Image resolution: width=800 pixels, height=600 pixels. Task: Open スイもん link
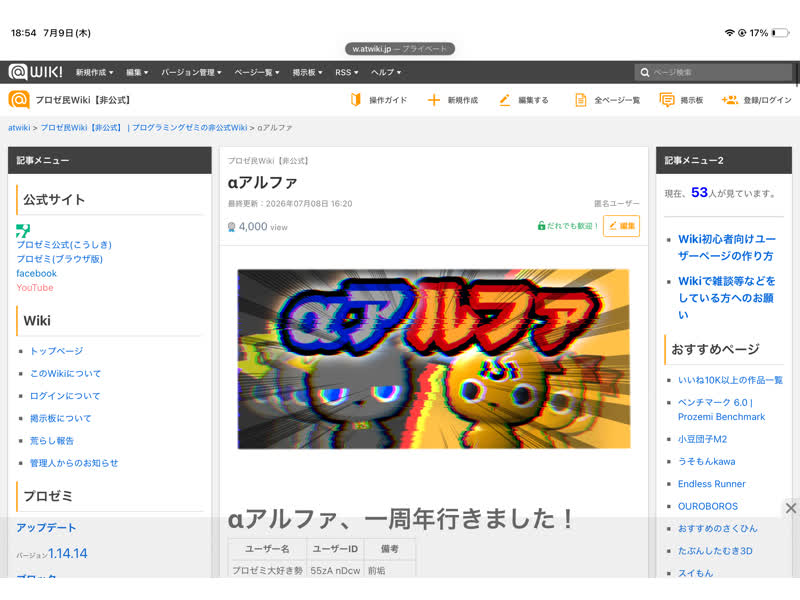[x=695, y=573]
